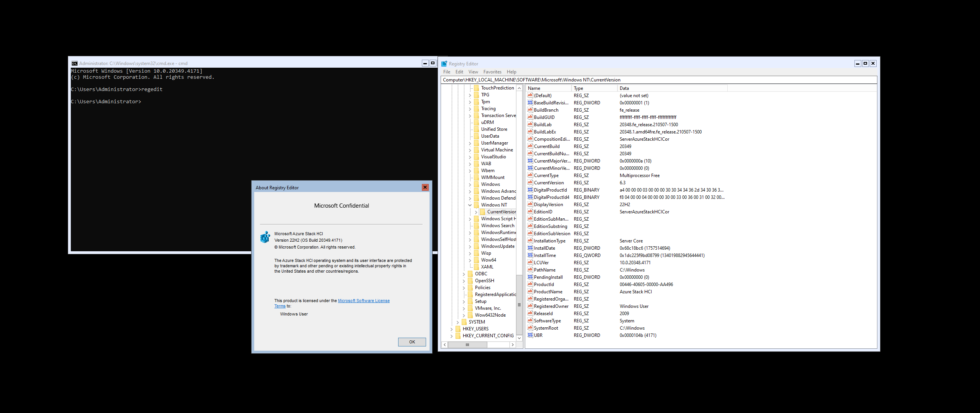Image resolution: width=980 pixels, height=413 pixels.
Task: Expand the SYSTEM hive node
Action: click(457, 322)
